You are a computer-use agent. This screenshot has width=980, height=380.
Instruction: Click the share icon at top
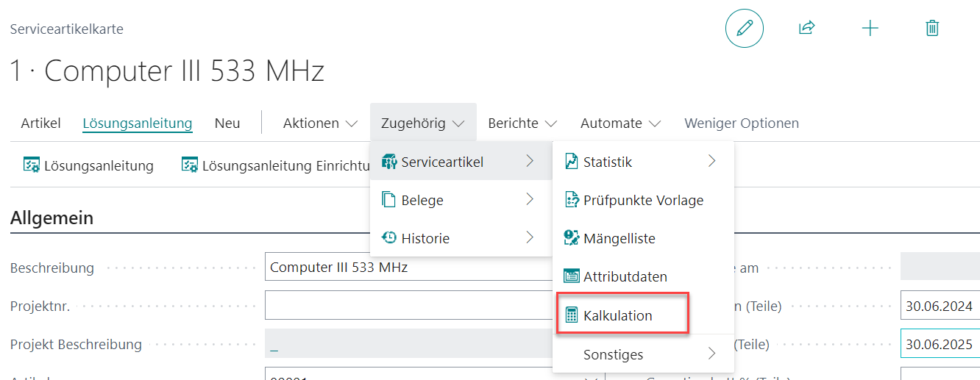pyautogui.click(x=807, y=29)
